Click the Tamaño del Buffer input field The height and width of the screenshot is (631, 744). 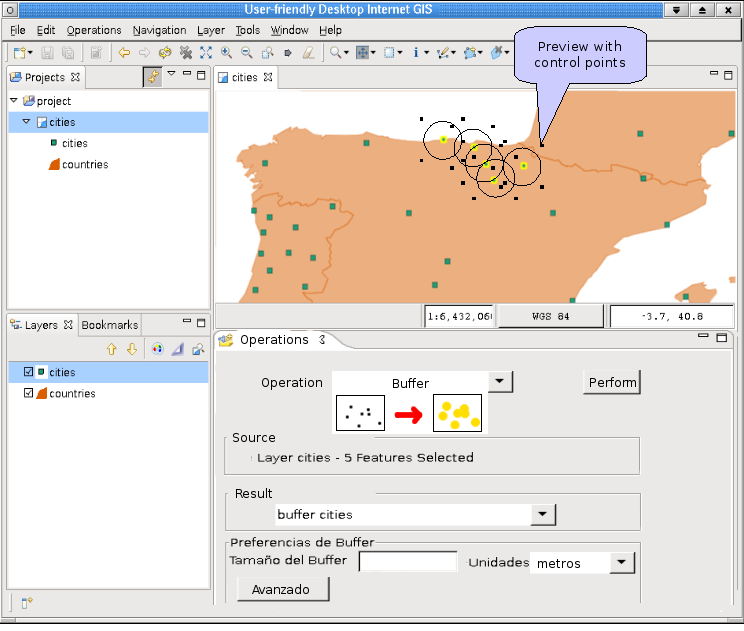(x=408, y=562)
